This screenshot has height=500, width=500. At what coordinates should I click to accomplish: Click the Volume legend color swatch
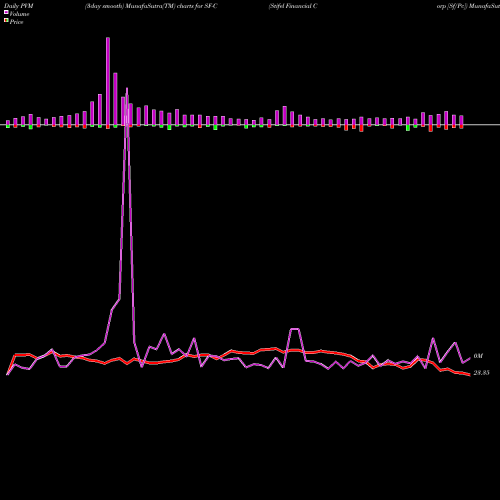tap(6, 12)
